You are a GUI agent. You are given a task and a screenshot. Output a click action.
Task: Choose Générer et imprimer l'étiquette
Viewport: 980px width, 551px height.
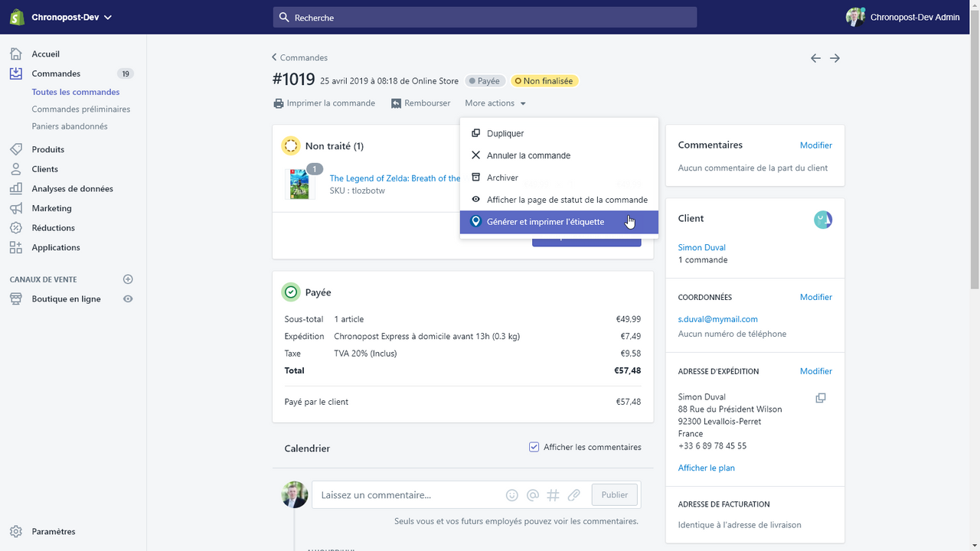click(x=559, y=222)
